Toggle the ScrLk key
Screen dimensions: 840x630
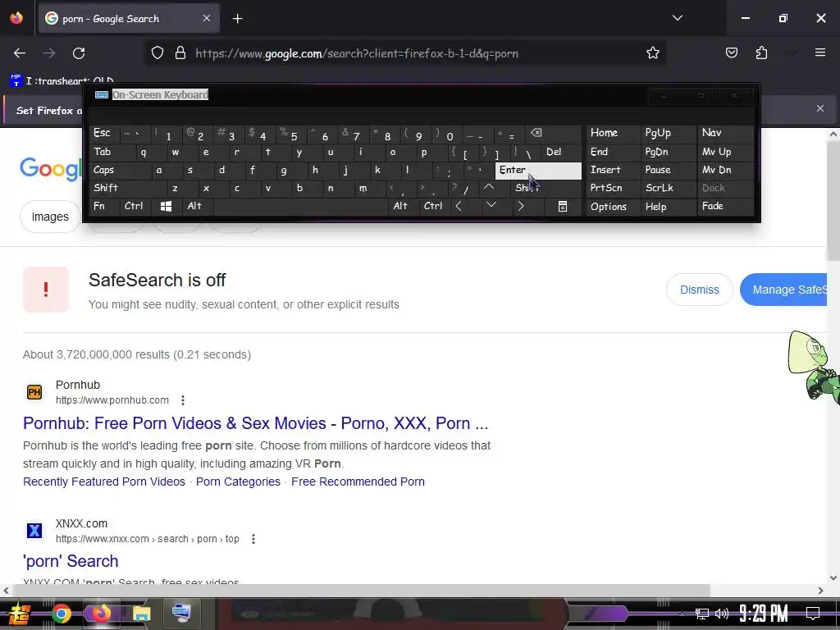pyautogui.click(x=668, y=188)
